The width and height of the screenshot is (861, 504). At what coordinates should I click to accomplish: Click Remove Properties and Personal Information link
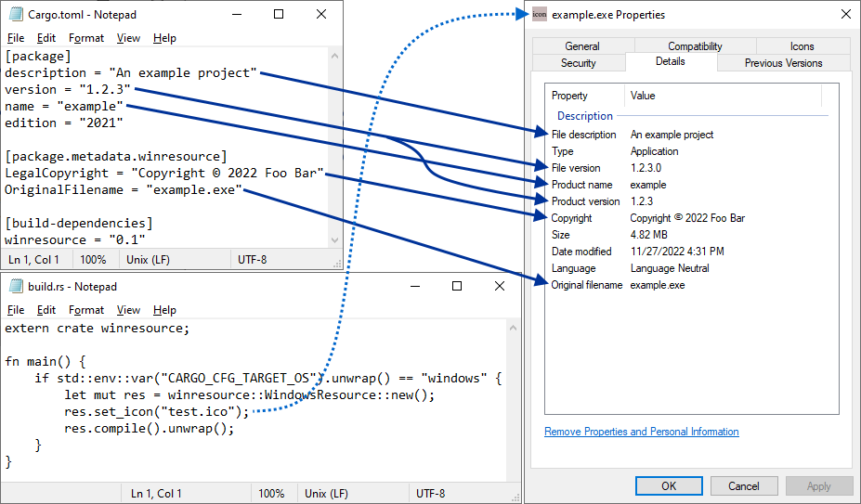tap(642, 432)
